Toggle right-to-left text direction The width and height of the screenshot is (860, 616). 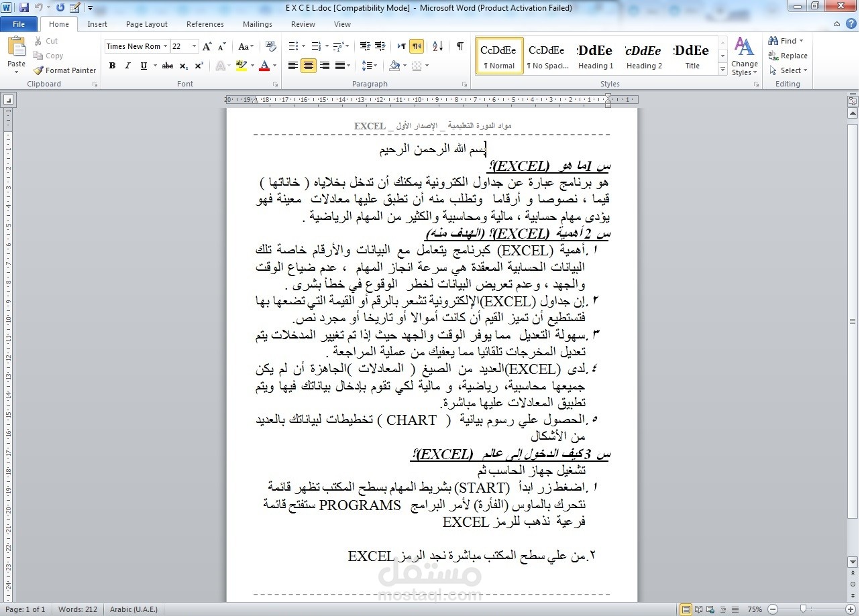click(417, 46)
